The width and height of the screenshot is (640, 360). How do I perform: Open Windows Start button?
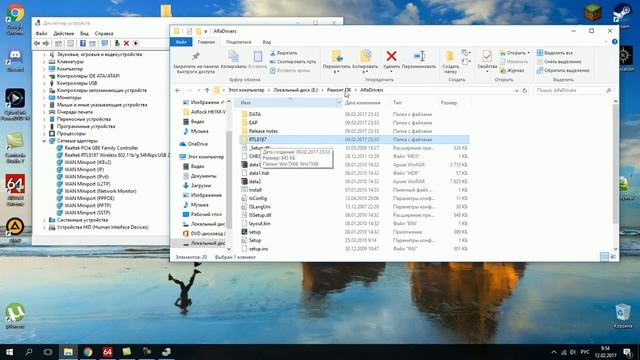pyautogui.click(x=9, y=352)
